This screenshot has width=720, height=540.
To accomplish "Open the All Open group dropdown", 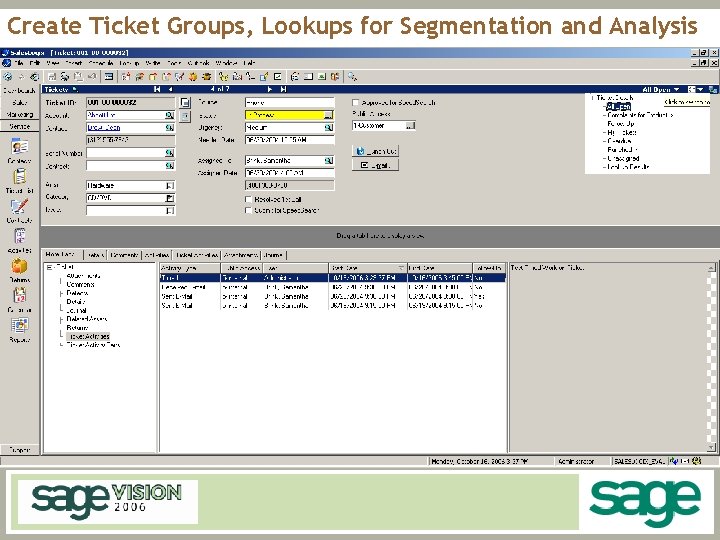I will [676, 89].
